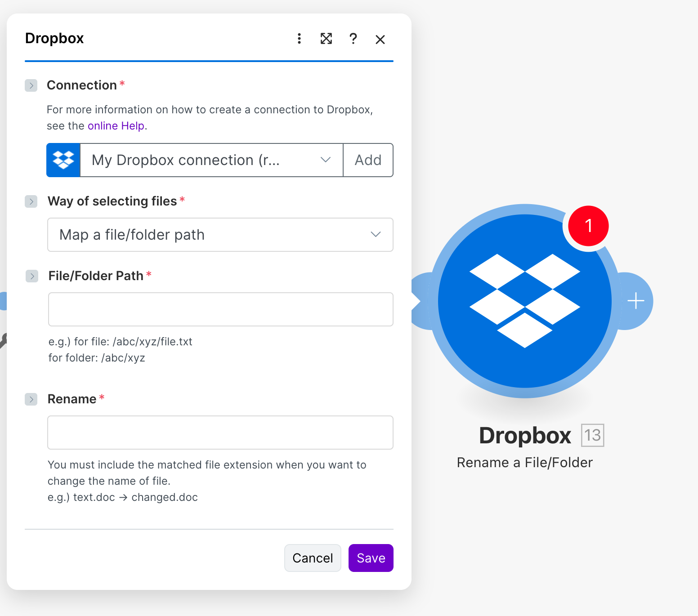The image size is (698, 616).
Task: Click the Rename field label
Action: point(72,399)
